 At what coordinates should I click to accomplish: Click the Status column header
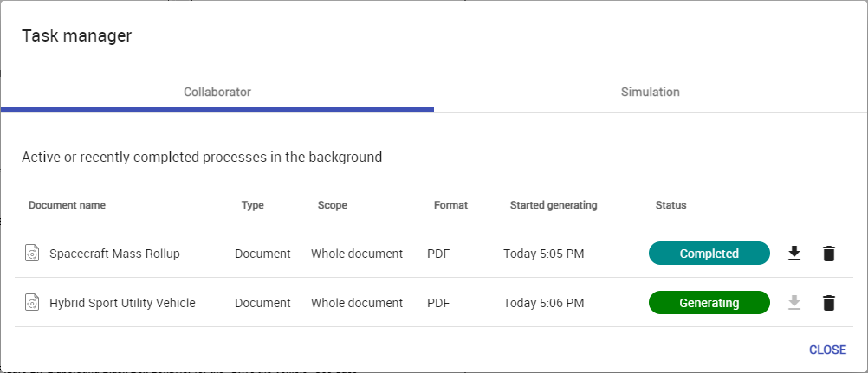click(x=670, y=205)
